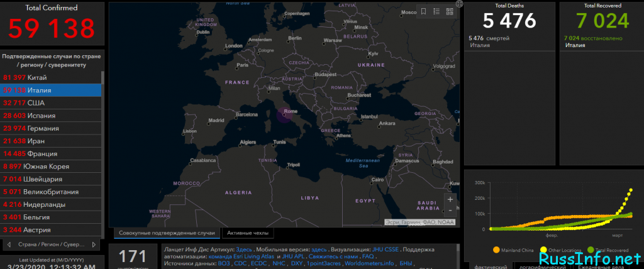Open the ECDC data source link
Screen dimensions: 644x269
[259, 263]
